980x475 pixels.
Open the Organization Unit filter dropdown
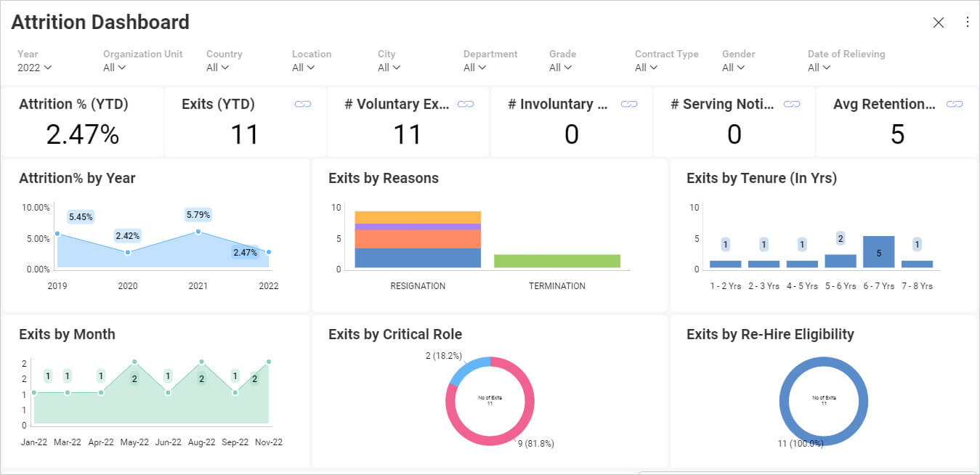115,68
